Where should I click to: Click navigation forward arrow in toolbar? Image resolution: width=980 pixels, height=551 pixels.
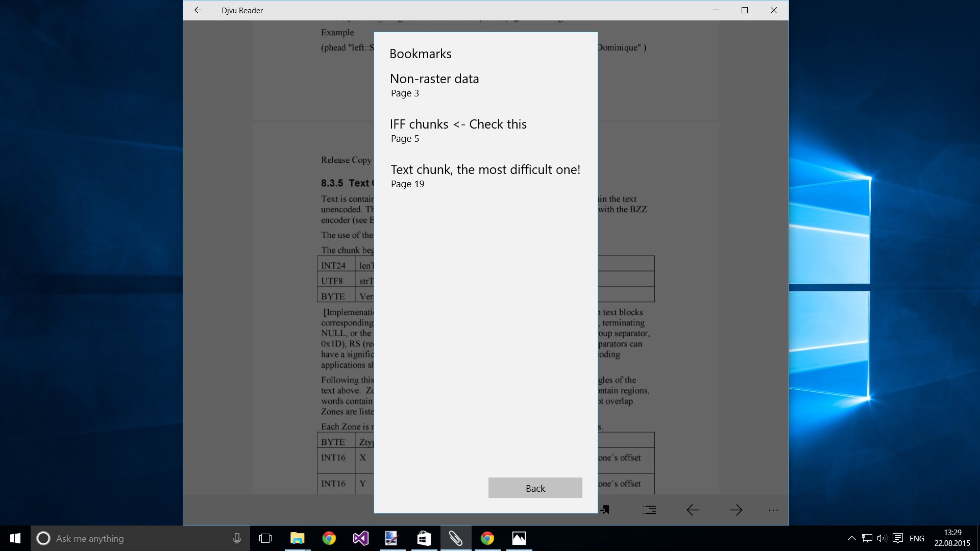pyautogui.click(x=735, y=509)
